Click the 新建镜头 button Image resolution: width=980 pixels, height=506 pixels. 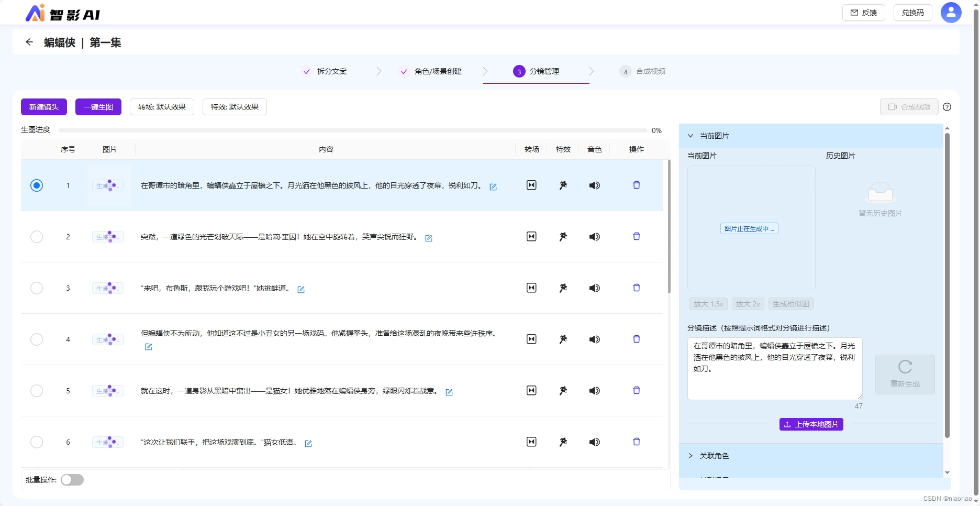[44, 107]
